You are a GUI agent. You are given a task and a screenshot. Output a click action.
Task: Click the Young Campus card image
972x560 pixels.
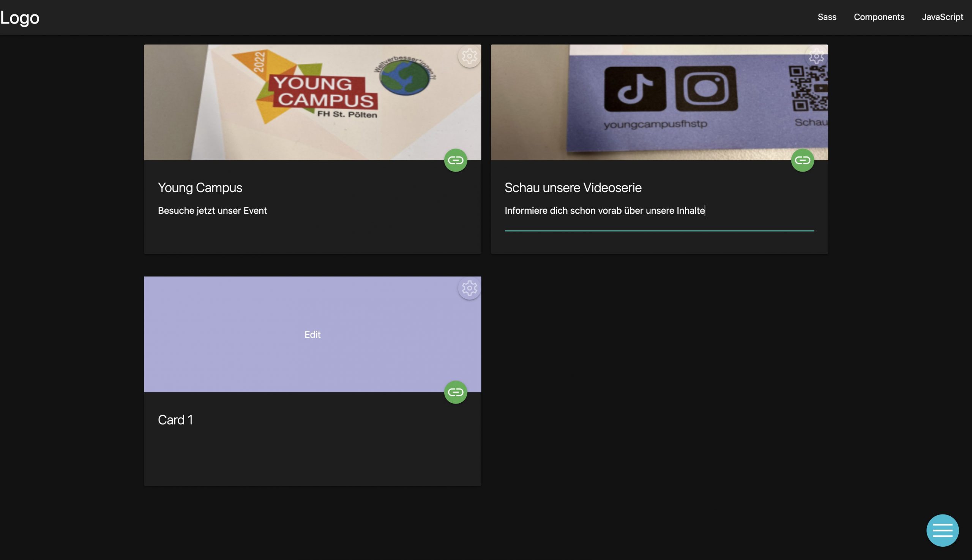(312, 102)
